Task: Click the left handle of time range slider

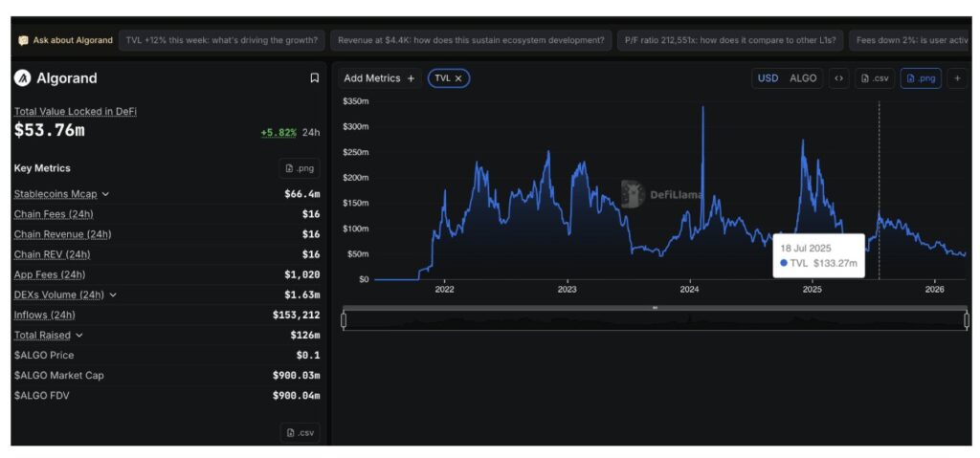Action: pyautogui.click(x=344, y=320)
